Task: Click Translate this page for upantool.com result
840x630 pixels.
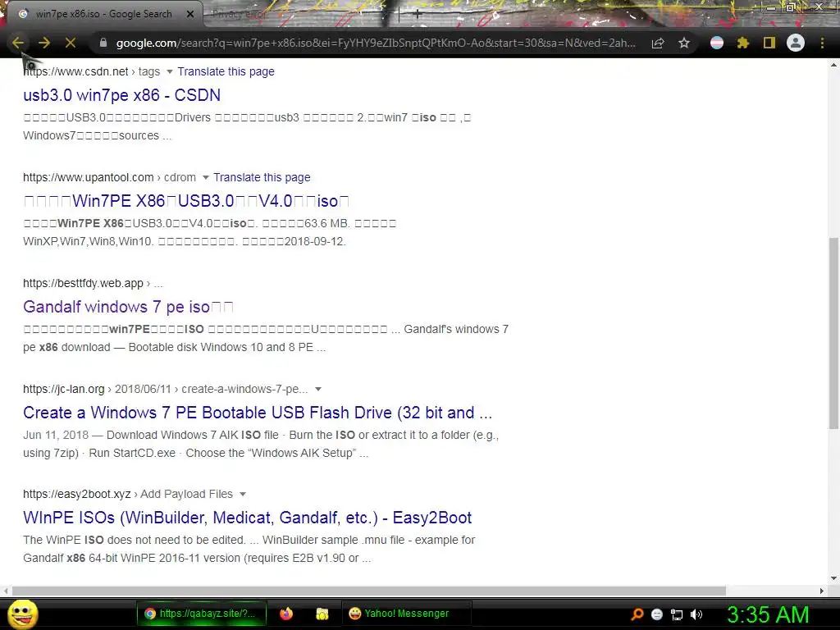Action: point(262,177)
